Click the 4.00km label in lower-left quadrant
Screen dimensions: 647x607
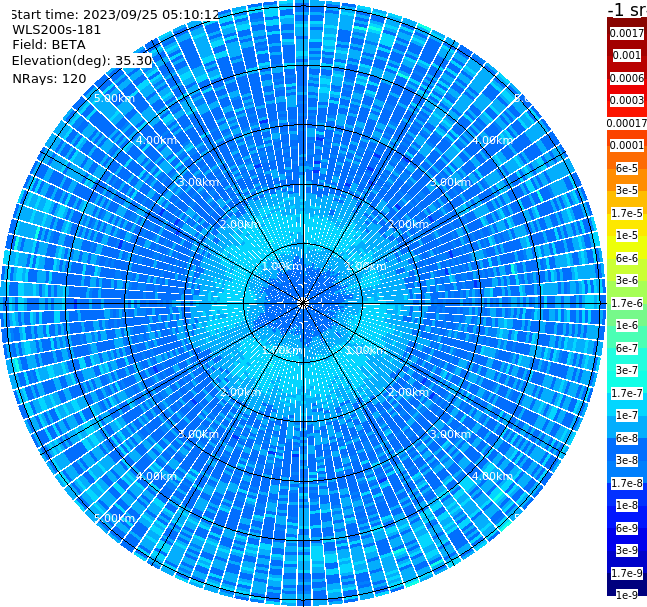(156, 476)
